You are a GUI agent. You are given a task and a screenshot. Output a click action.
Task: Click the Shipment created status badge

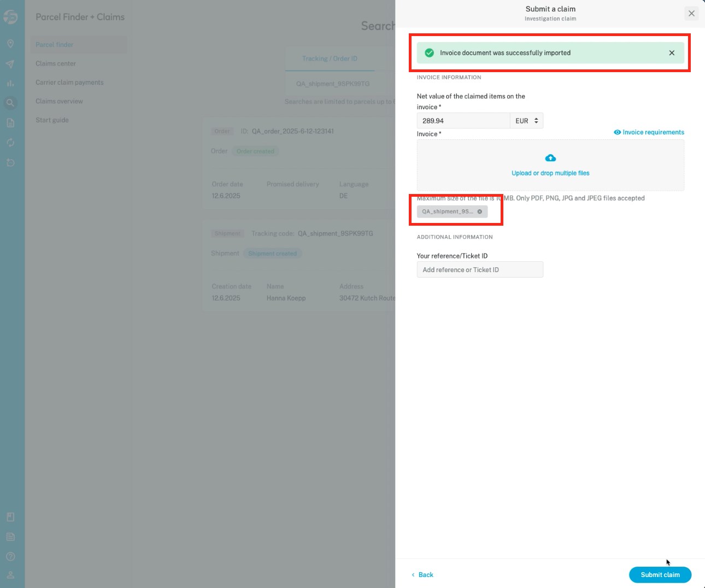(x=272, y=254)
